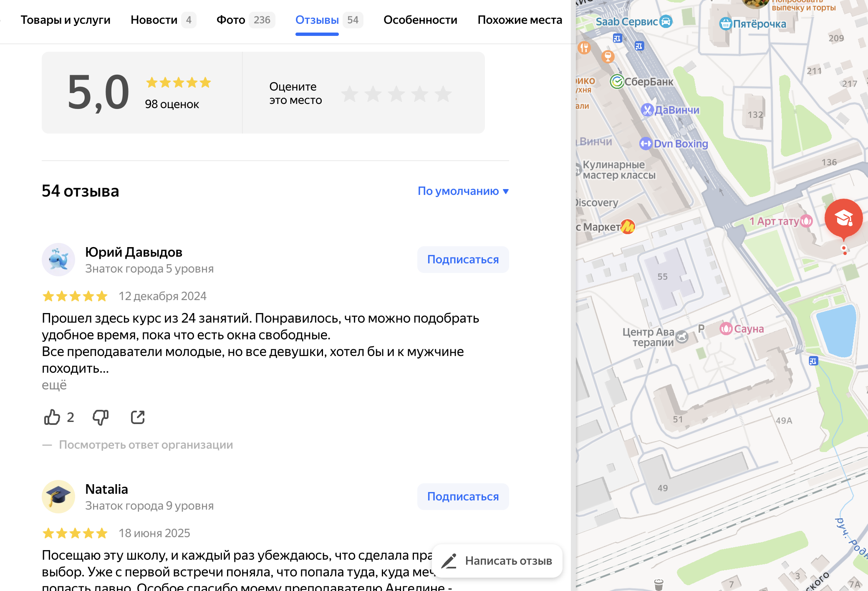
Task: Rate this place one star
Action: [350, 93]
